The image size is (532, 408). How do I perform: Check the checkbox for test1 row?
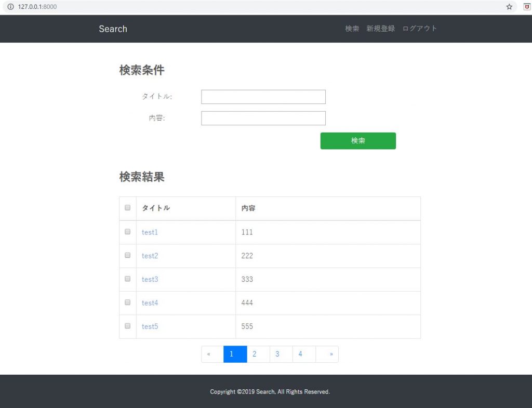pyautogui.click(x=127, y=232)
